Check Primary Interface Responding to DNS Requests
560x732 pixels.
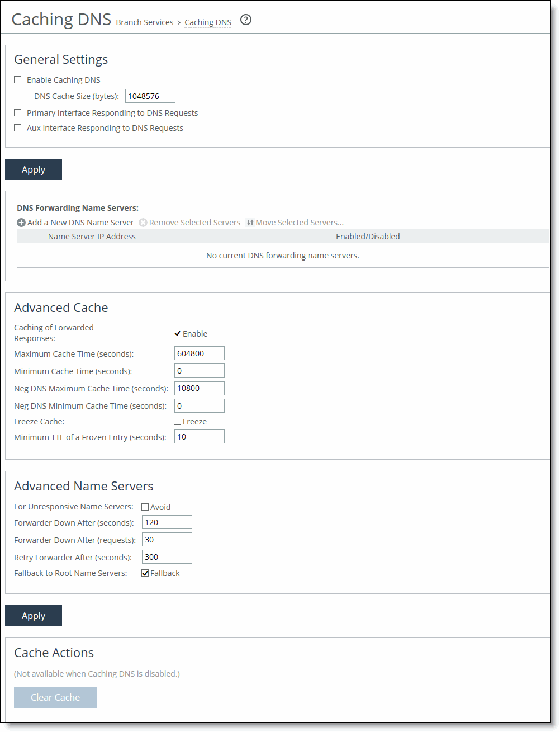(17, 112)
